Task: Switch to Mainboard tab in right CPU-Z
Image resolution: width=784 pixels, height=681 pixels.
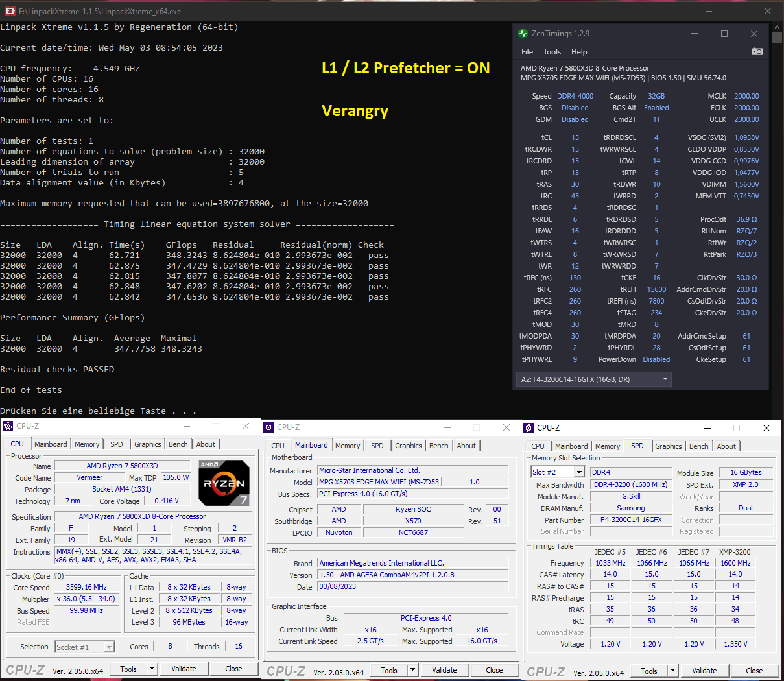Action: (x=571, y=446)
